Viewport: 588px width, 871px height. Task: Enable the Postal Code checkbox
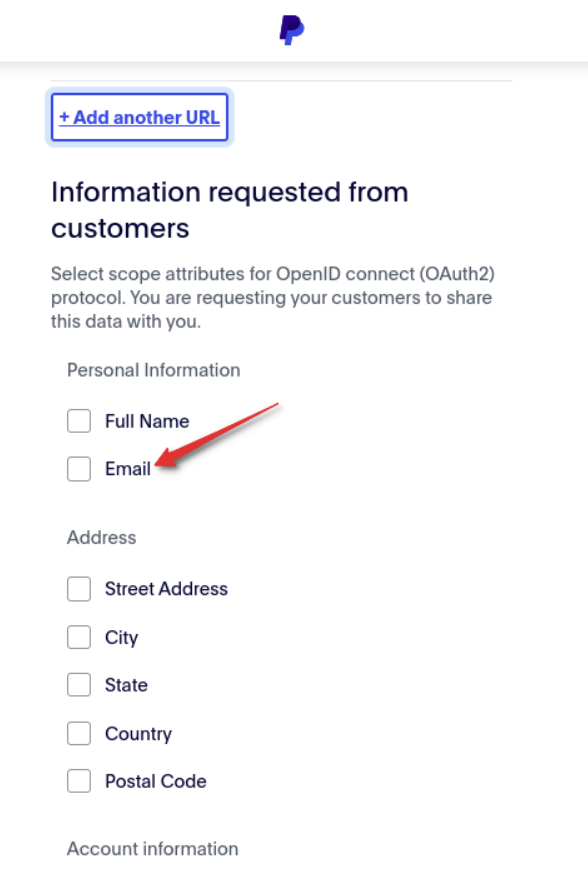point(79,781)
